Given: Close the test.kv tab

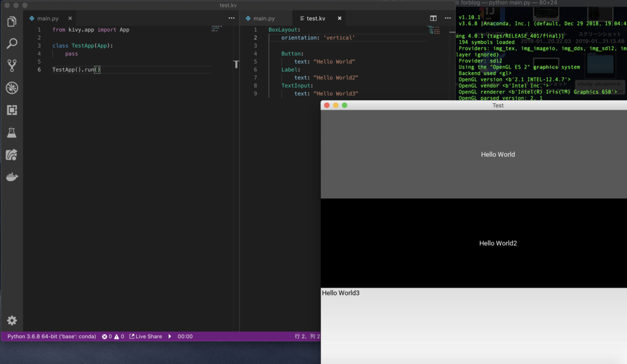Looking at the screenshot, I should click(x=339, y=18).
